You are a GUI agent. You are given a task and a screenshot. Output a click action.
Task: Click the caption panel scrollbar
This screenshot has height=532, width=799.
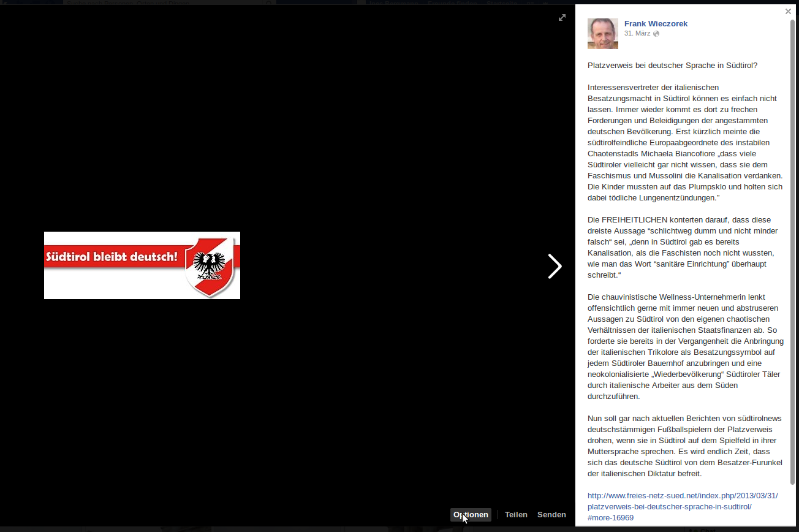pyautogui.click(x=792, y=245)
